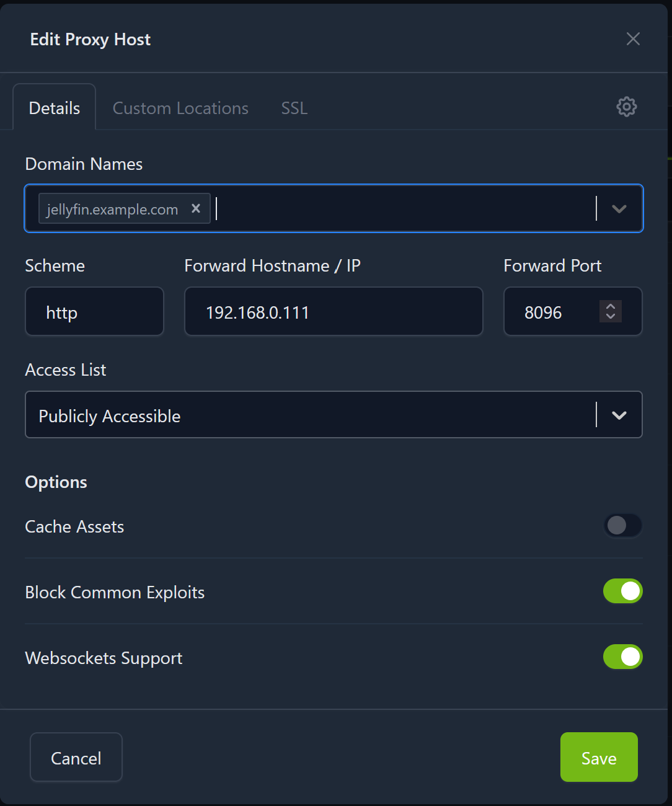This screenshot has width=672, height=806.
Task: Disable the Block Common Exploits toggle
Action: point(622,591)
